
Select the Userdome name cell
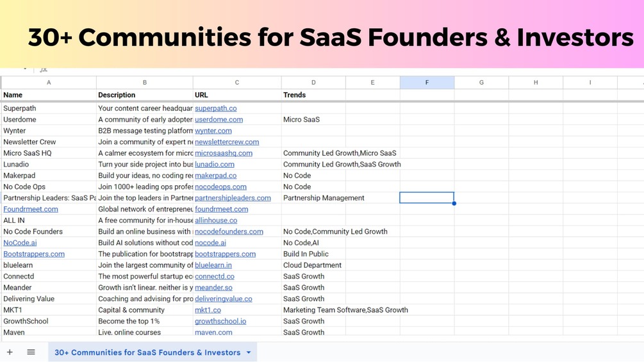[x=49, y=119]
